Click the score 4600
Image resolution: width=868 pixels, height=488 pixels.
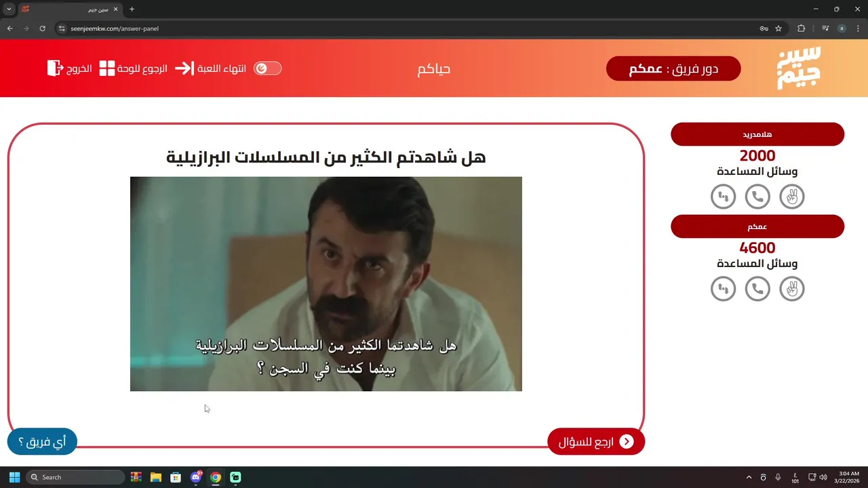pyautogui.click(x=757, y=248)
